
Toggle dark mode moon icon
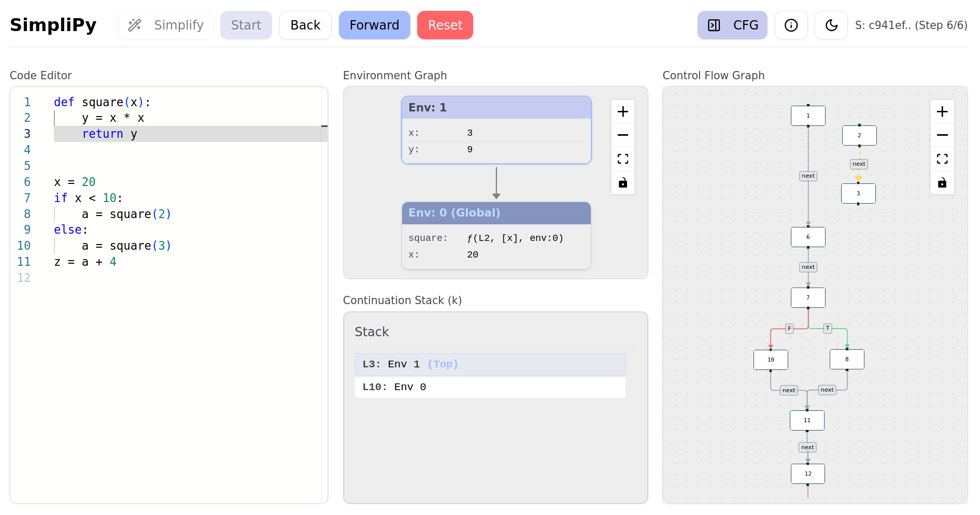(831, 25)
